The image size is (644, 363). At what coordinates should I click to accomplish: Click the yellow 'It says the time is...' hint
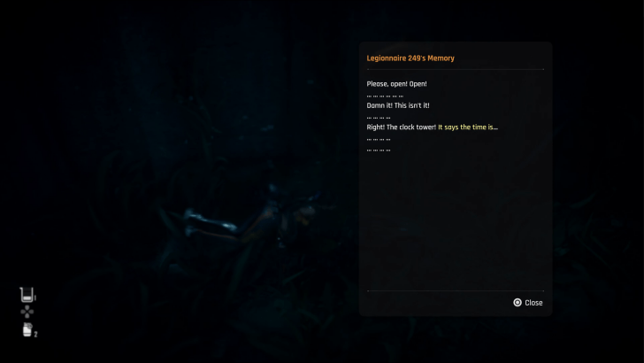tap(468, 127)
